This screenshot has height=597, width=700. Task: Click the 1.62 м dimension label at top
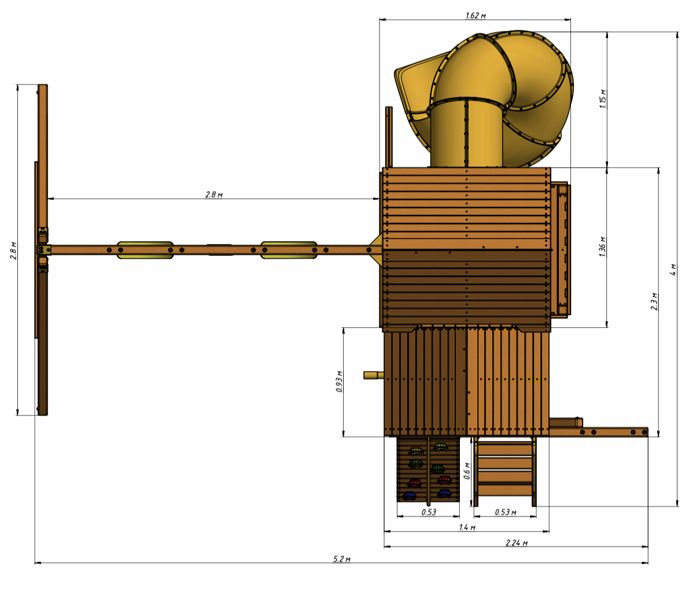tap(475, 16)
